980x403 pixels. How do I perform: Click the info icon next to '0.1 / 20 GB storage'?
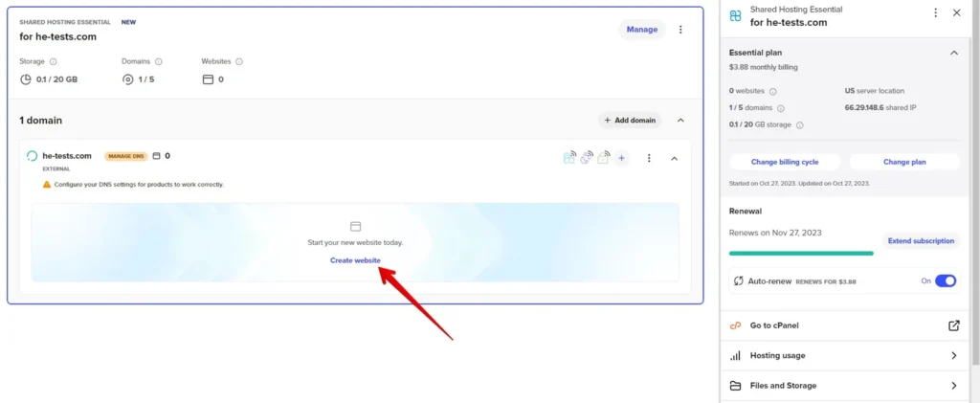[799, 125]
